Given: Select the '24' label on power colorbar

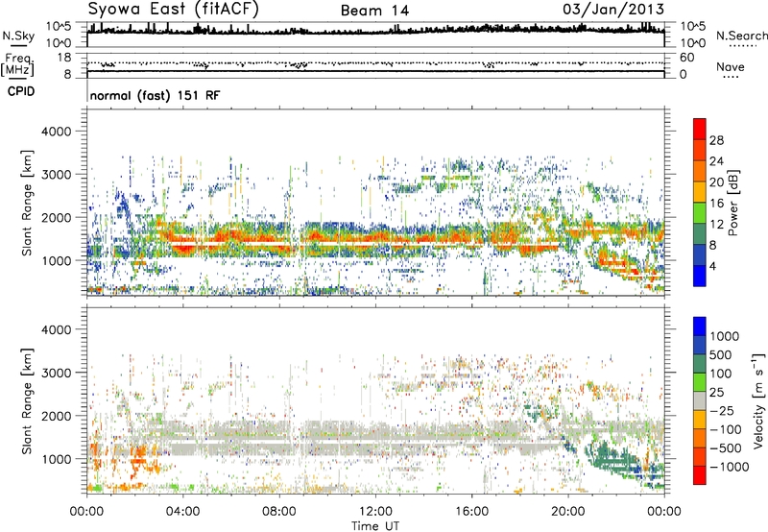Looking at the screenshot, I should pos(716,161).
